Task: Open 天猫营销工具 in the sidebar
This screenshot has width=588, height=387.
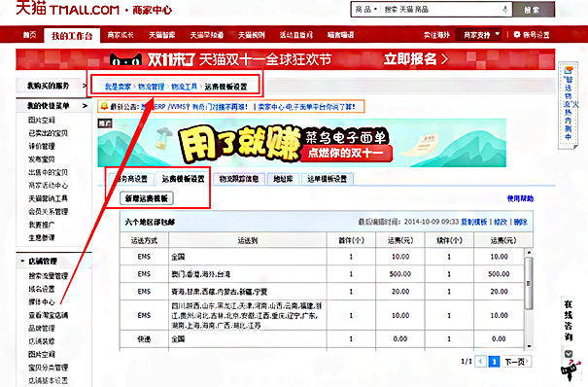Action: click(x=48, y=198)
